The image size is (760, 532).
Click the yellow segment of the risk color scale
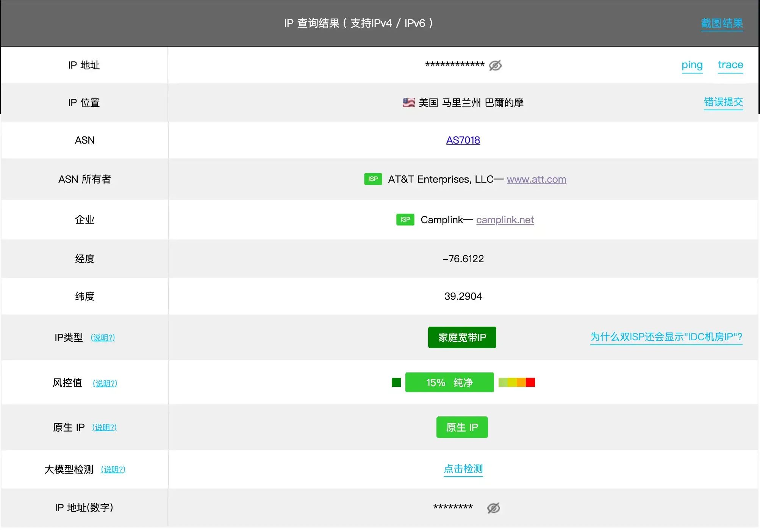[x=512, y=382]
